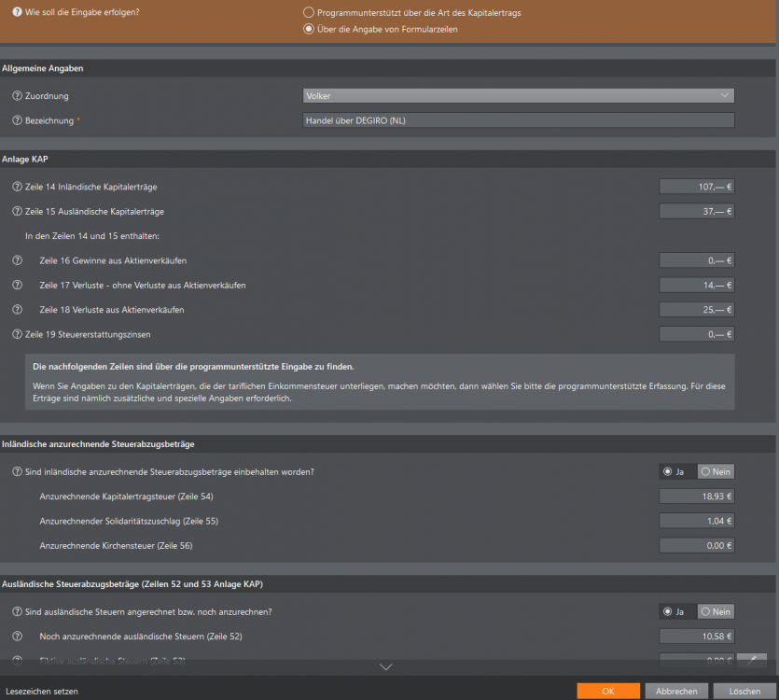This screenshot has height=700, width=779.
Task: Show help for Zeile 14 Inländische Kapitalerträge
Action: 18,187
